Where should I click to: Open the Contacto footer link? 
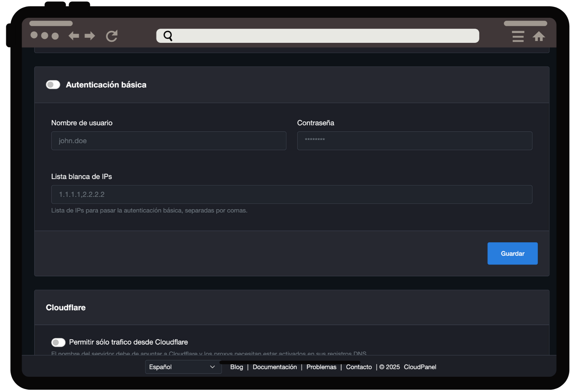click(359, 367)
